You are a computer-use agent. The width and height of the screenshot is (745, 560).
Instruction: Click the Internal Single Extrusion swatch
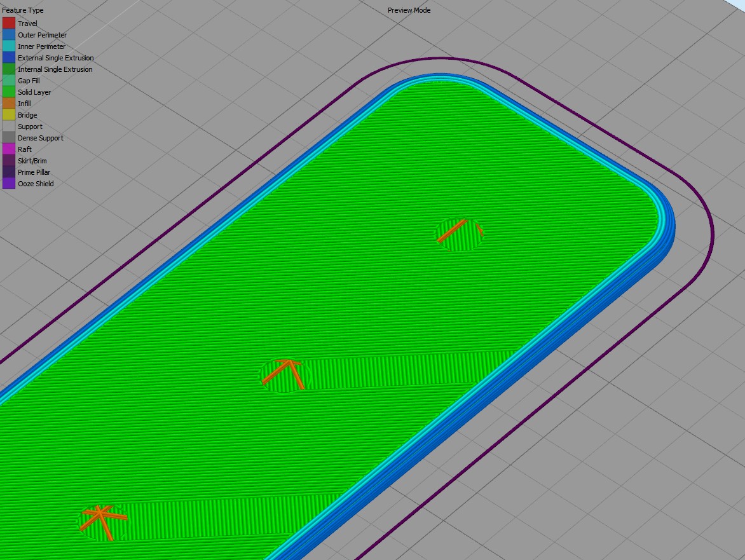click(8, 69)
